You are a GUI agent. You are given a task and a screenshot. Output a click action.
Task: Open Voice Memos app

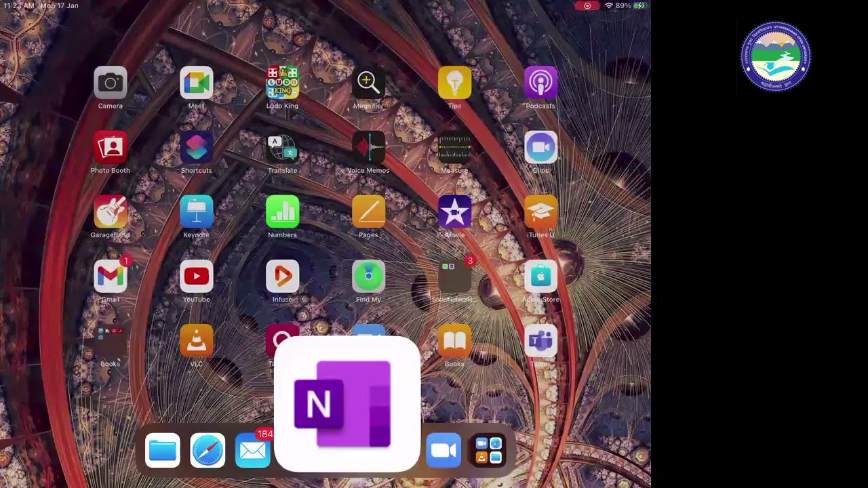tap(369, 147)
